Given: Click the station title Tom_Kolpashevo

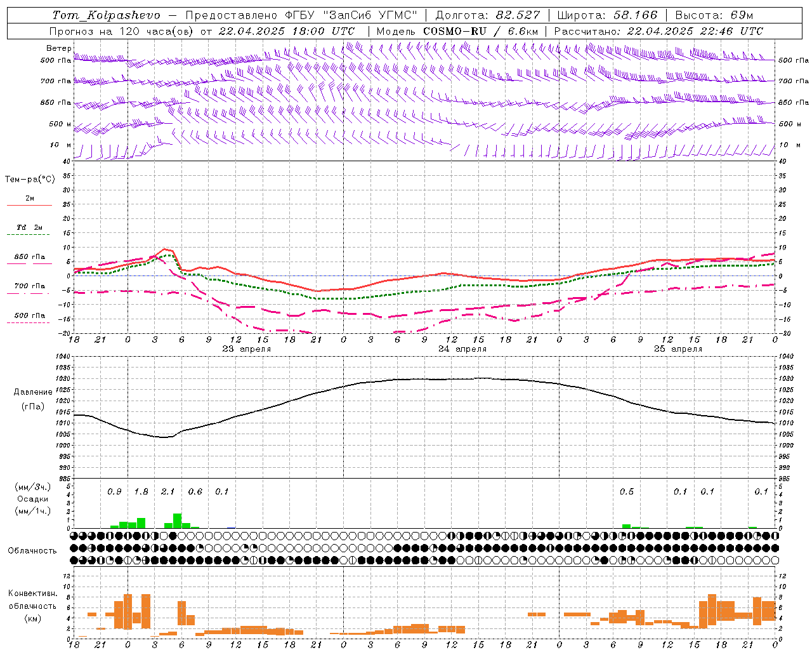Looking at the screenshot, I should point(106,15).
